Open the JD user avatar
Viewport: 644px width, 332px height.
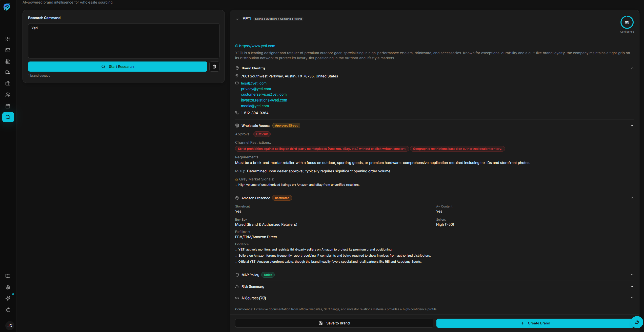tap(10, 326)
